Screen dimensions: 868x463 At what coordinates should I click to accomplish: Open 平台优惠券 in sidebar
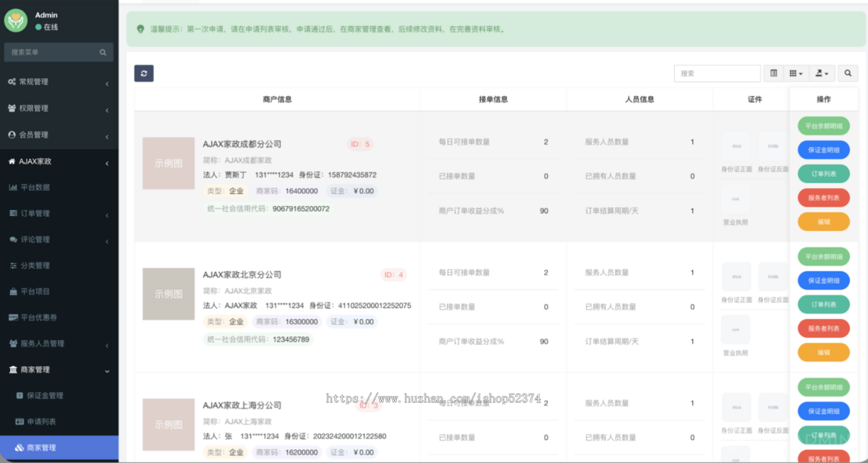point(59,318)
